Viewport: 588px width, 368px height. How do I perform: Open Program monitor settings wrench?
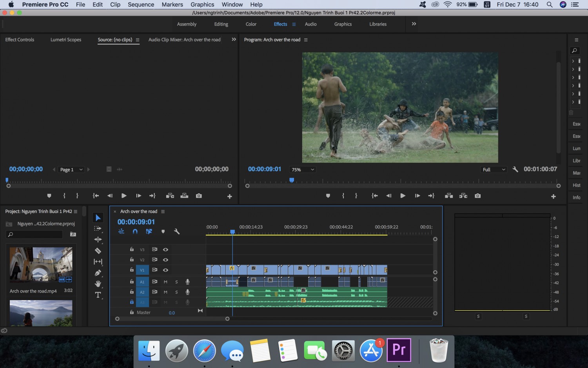(x=515, y=169)
